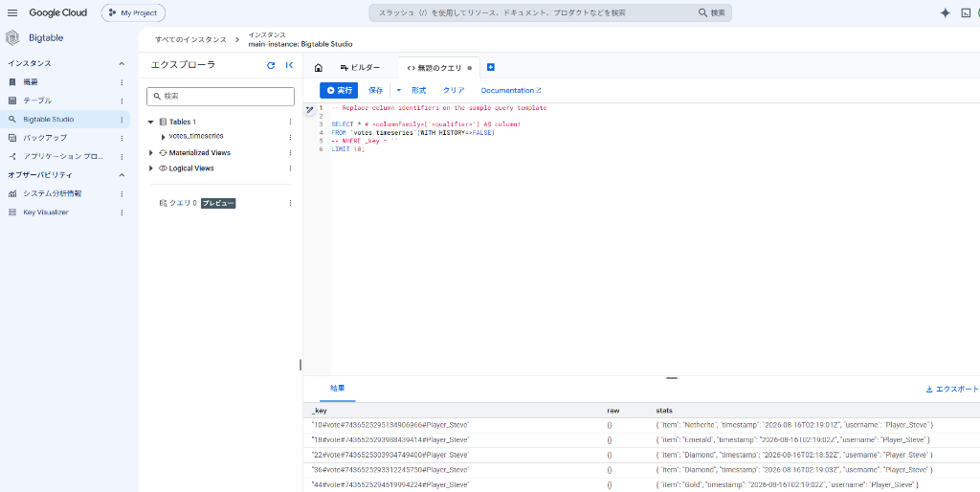The image size is (980, 492).
Task: Click the stats column header
Action: coord(664,411)
